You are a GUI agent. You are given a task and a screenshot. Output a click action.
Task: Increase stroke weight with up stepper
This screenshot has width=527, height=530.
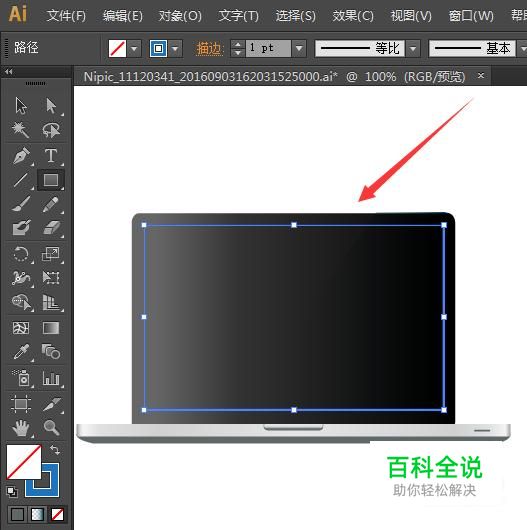tap(238, 44)
